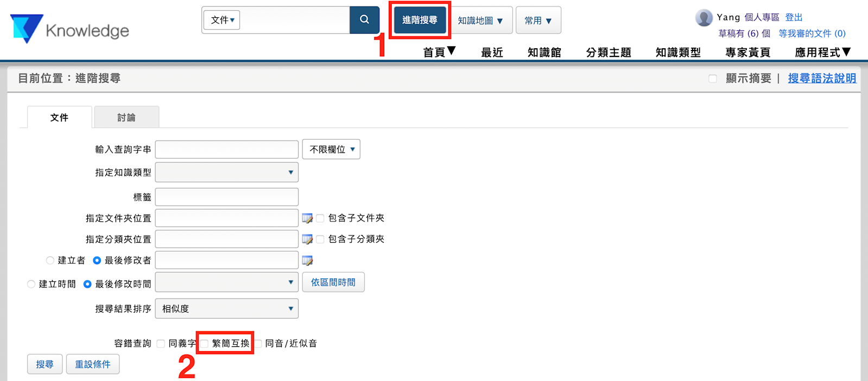Click the magnifier search button
Image resolution: width=868 pixels, height=381 pixels.
coord(364,20)
